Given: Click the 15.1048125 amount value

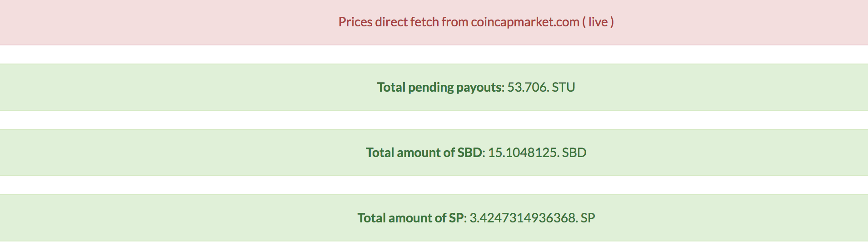Looking at the screenshot, I should pos(523,153).
